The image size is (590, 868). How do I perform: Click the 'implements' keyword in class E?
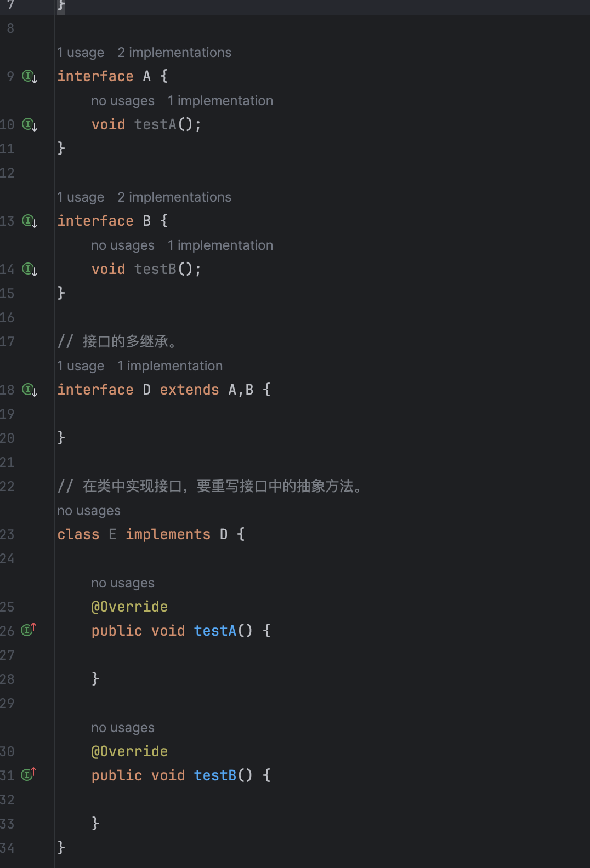pos(168,534)
